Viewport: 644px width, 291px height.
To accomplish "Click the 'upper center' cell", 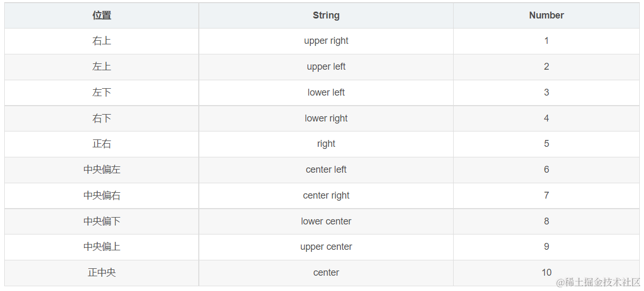I will [326, 247].
